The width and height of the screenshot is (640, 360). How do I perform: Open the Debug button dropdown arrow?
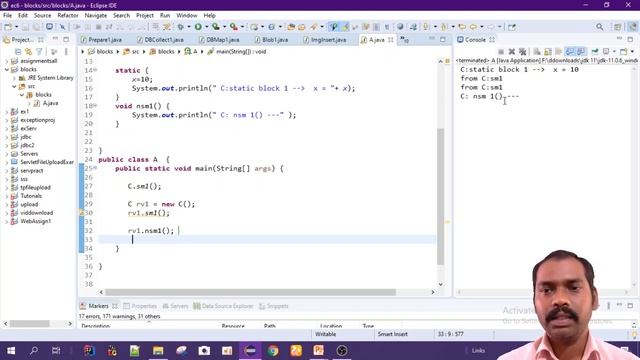pos(189,27)
